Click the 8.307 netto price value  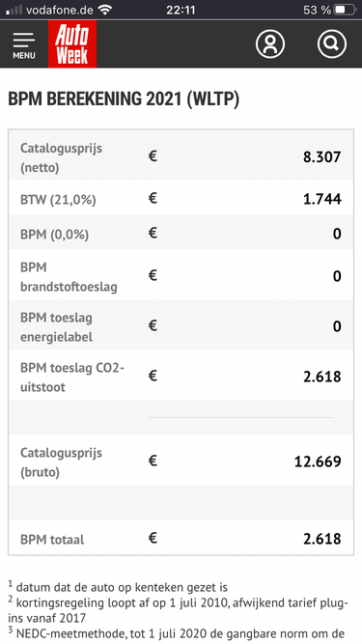point(321,156)
